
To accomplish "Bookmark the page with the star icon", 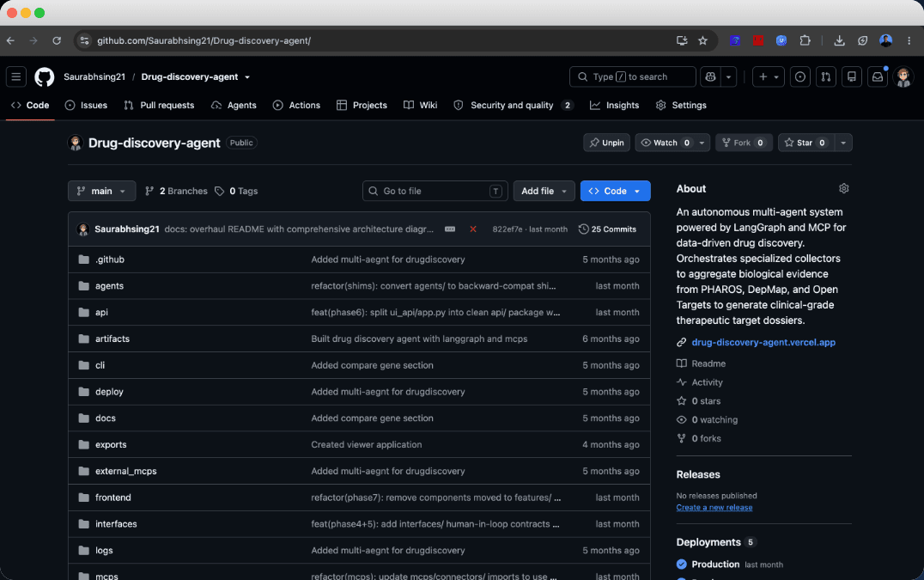I will pos(702,40).
